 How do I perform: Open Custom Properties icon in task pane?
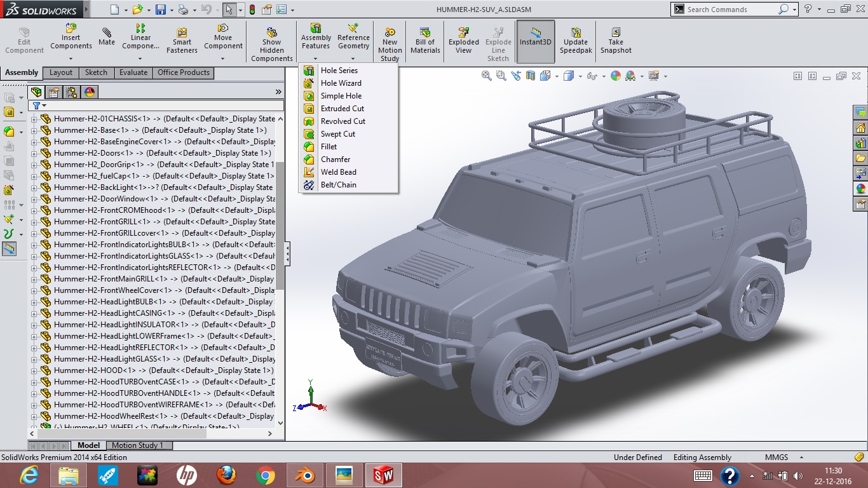[x=861, y=204]
